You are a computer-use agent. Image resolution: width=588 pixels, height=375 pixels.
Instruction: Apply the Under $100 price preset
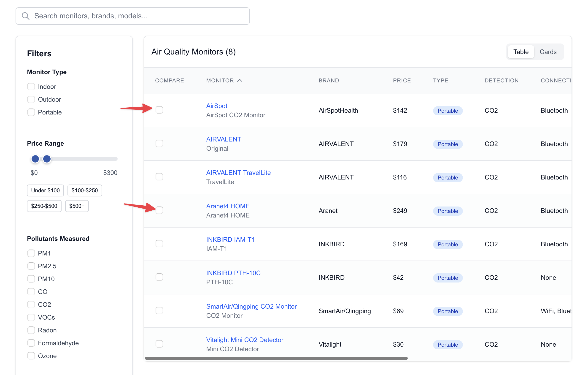pyautogui.click(x=45, y=190)
